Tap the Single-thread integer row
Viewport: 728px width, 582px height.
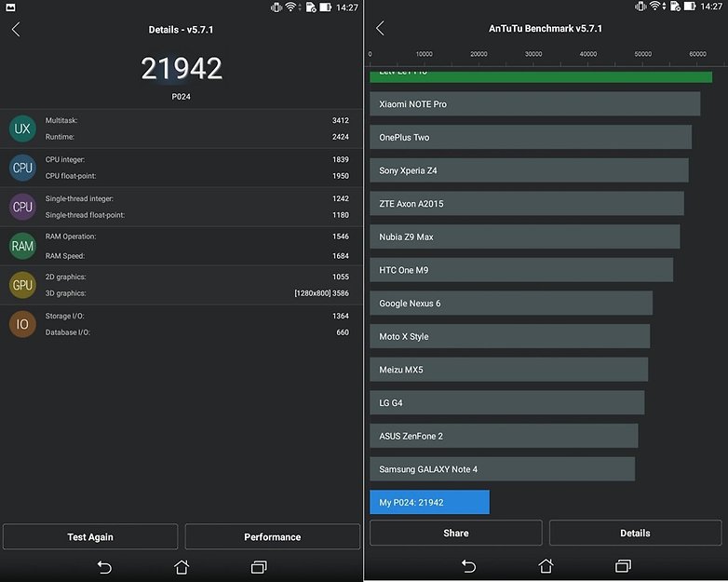coord(182,198)
